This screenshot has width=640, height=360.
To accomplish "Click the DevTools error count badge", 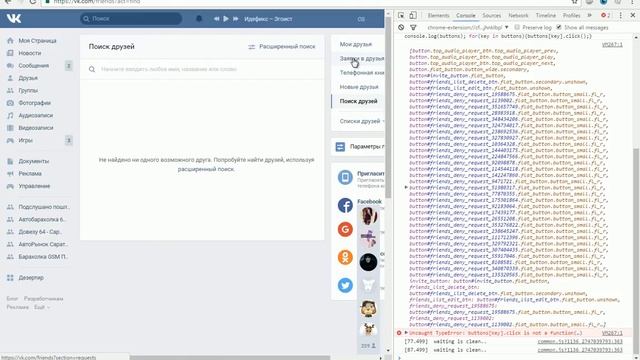I will tap(606, 16).
